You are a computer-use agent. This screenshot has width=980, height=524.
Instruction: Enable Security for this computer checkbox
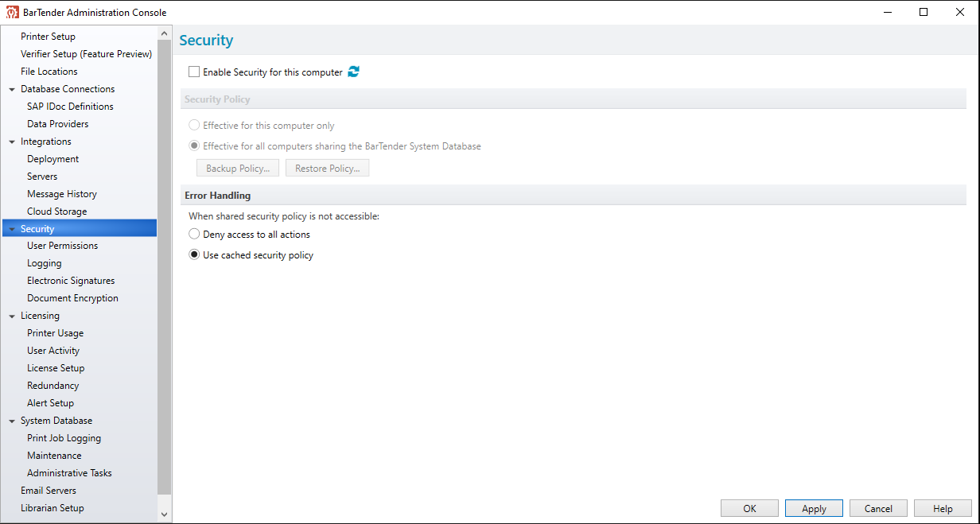tap(194, 72)
